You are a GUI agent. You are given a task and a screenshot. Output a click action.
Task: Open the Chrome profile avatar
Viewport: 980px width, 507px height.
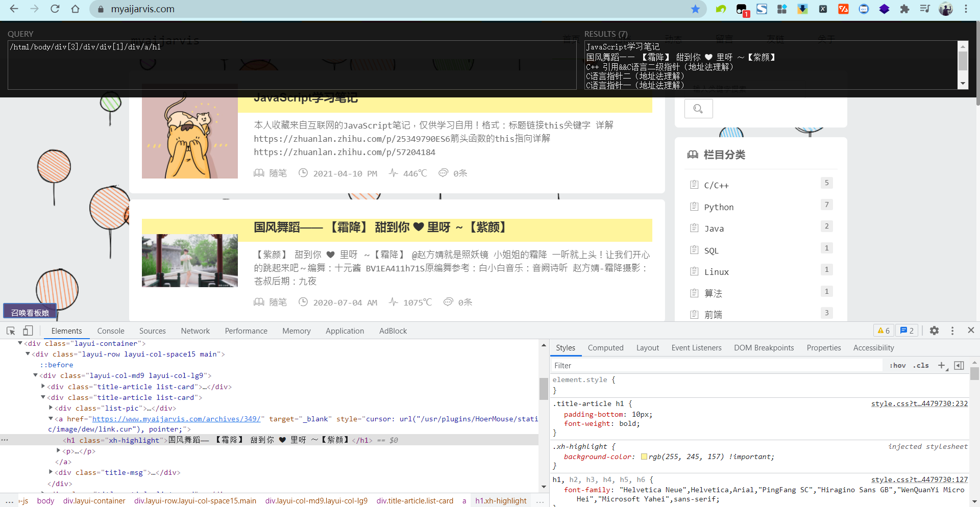pos(946,9)
